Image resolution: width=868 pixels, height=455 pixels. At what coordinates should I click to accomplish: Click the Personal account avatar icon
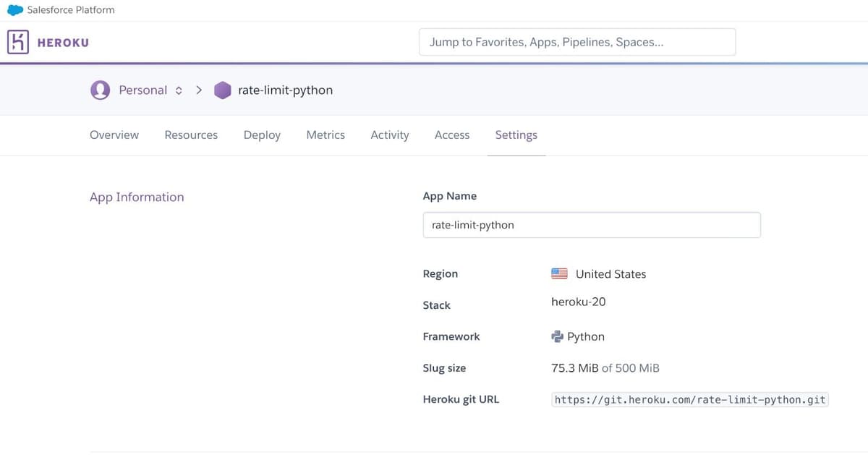(100, 90)
